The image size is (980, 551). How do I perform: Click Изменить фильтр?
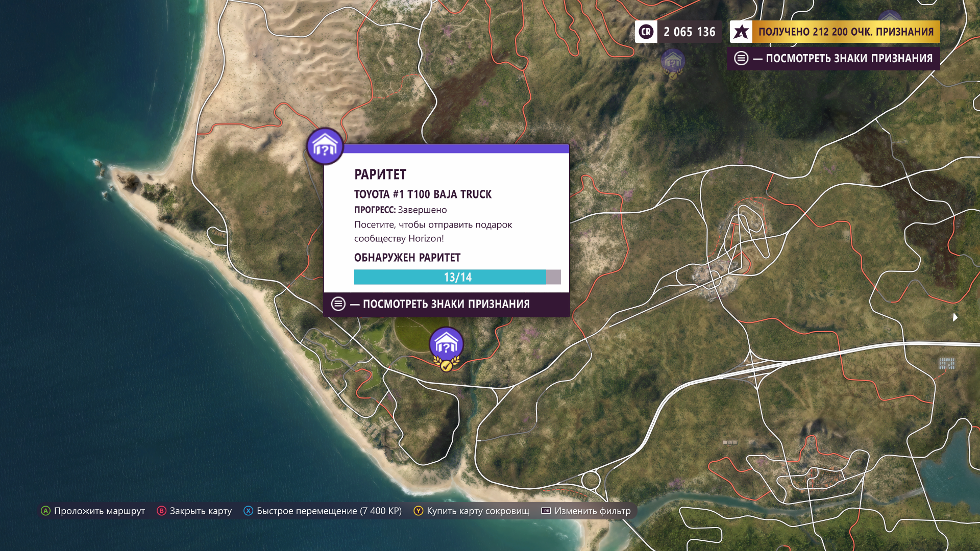point(593,511)
